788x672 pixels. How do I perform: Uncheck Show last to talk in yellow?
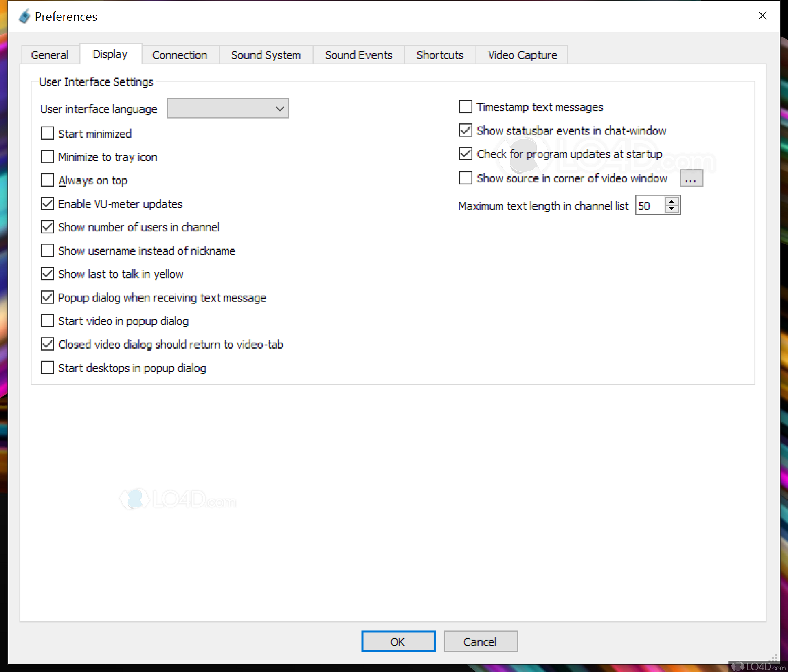[47, 274]
